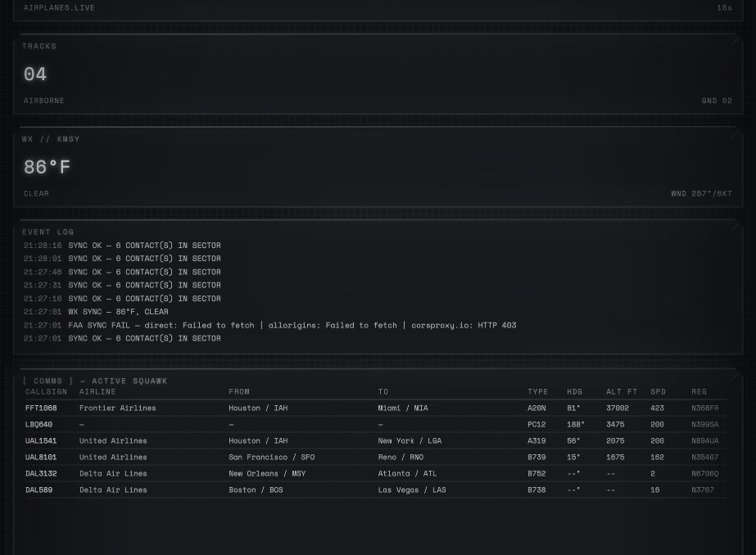Click registration N399SA

coord(705,425)
